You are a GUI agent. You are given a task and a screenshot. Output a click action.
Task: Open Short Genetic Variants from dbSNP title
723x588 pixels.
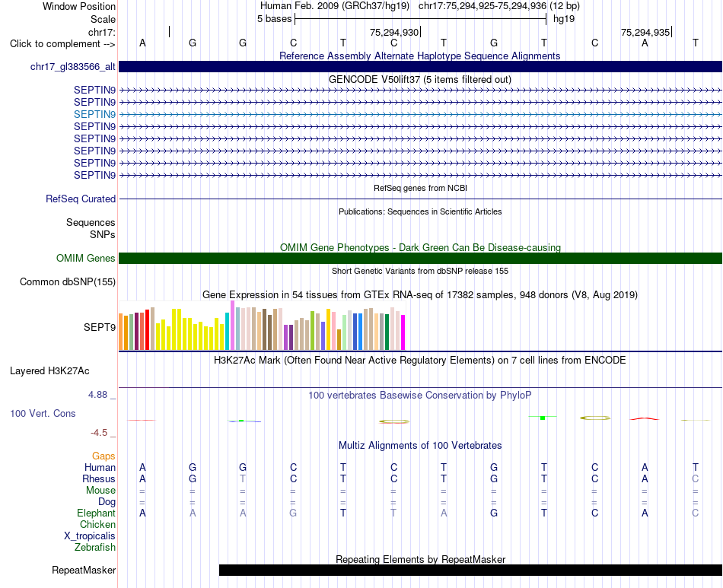point(420,271)
